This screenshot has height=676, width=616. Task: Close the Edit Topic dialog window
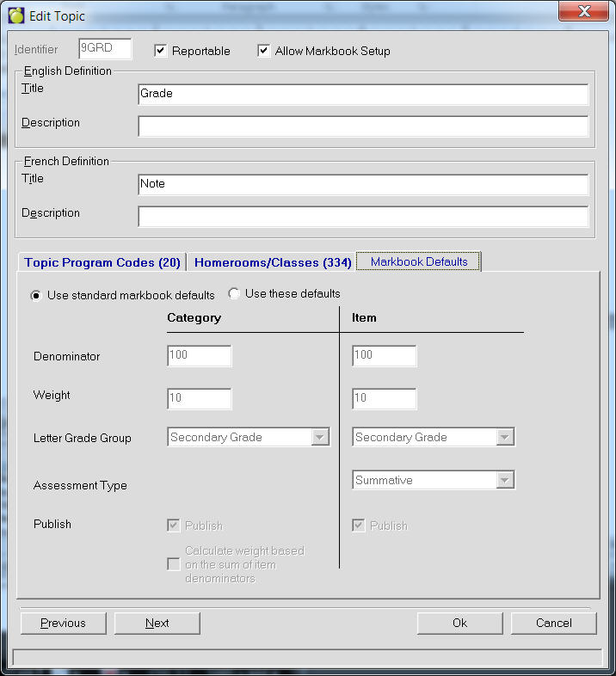point(585,13)
